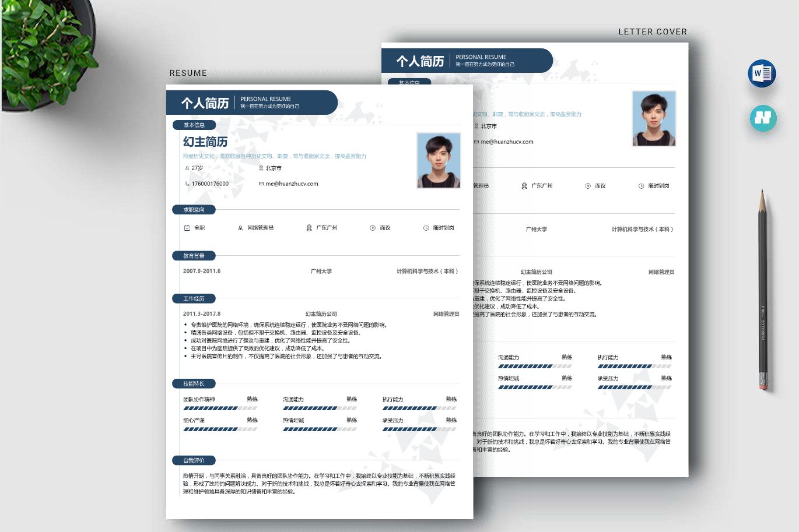Click the salary icon beside 面议 on the front resume
This screenshot has height=532, width=799.
(373, 228)
